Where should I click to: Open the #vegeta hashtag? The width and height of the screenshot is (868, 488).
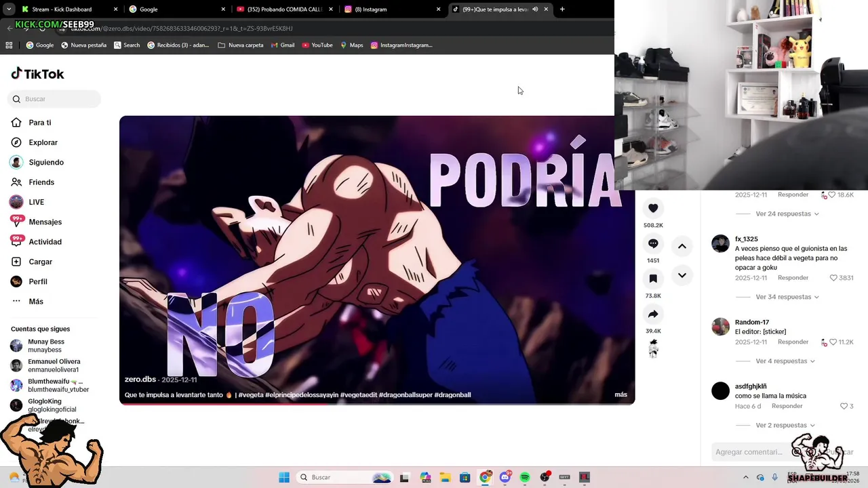(251, 394)
